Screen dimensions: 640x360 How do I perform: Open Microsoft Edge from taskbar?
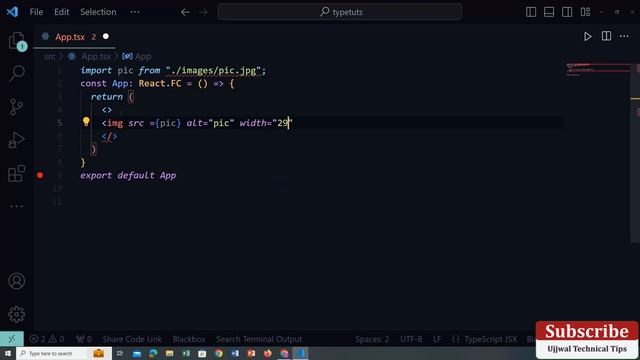click(153, 353)
